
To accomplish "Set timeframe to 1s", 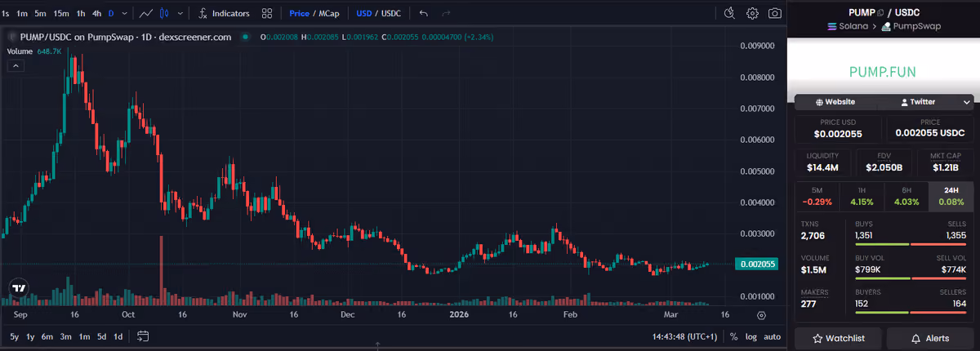I will click(x=6, y=13).
